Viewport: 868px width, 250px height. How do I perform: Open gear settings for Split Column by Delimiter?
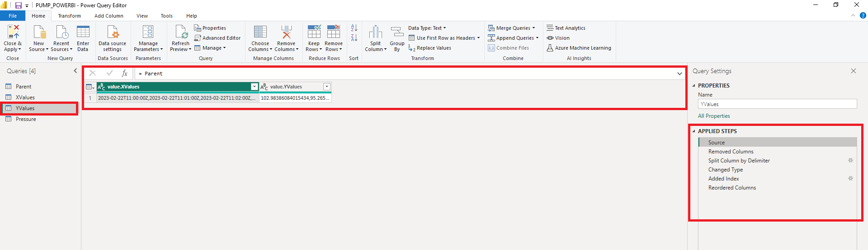850,160
